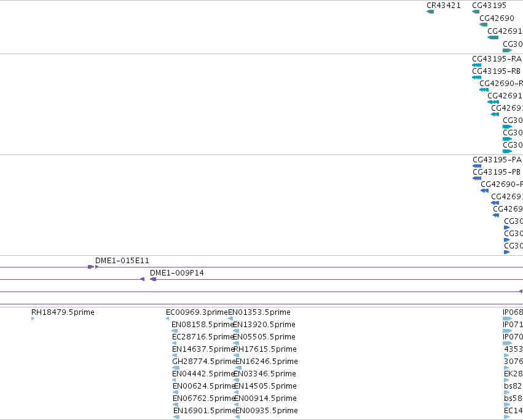Click the DME1-015E11 BAC label
The height and width of the screenshot is (420, 523).
click(122, 261)
